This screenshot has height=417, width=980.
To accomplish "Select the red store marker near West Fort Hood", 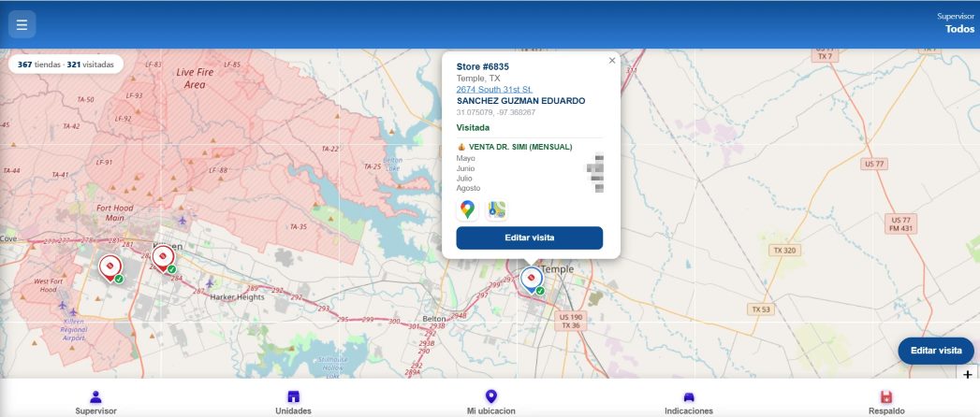I will 110,268.
